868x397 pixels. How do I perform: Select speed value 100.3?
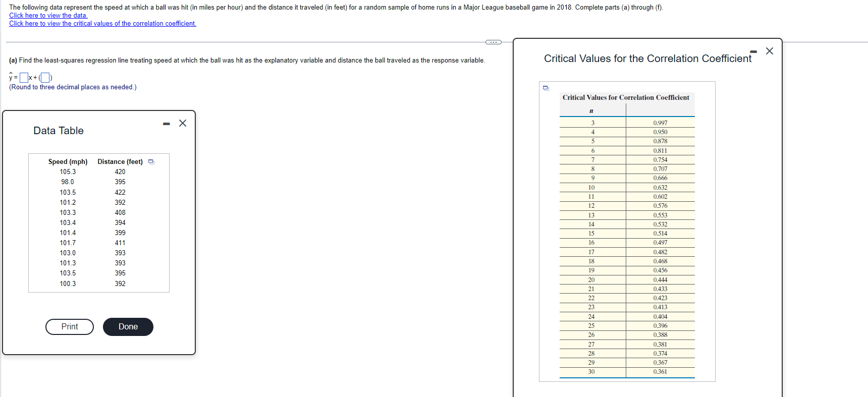coord(68,284)
